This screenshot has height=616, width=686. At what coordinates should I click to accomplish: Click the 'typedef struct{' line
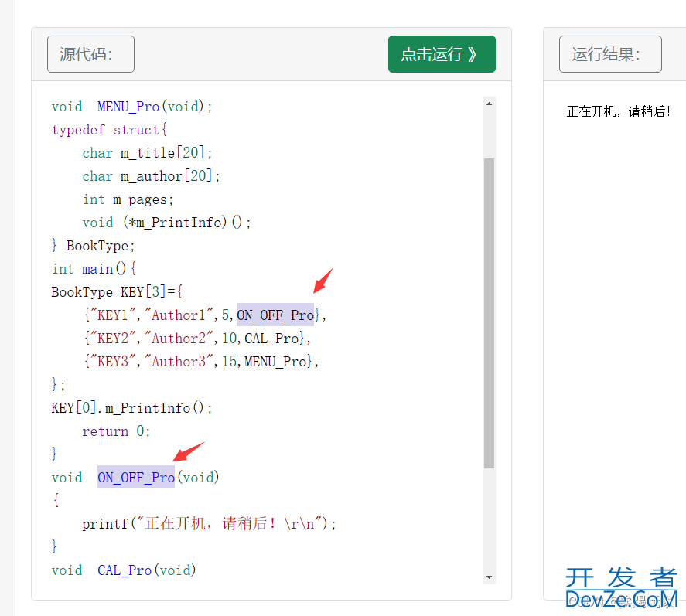109,129
